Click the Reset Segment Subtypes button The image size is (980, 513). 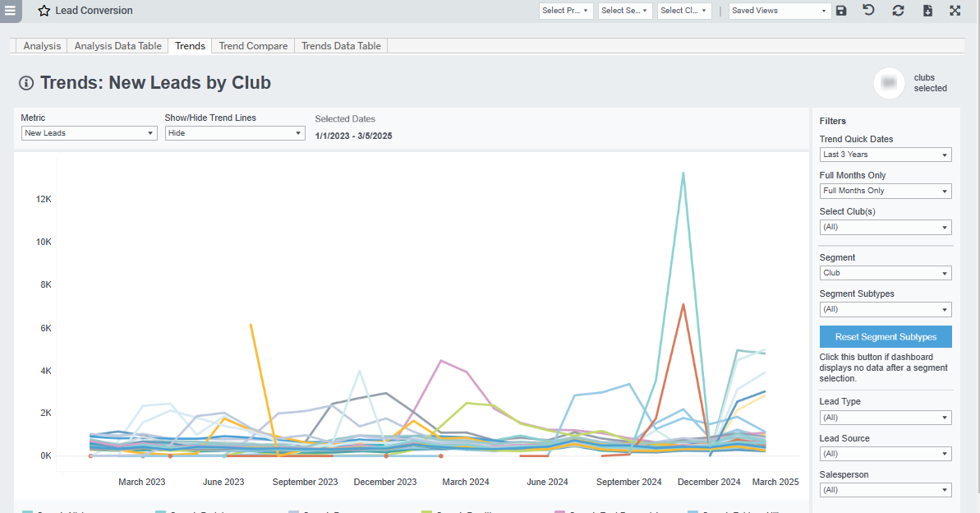[x=886, y=336]
